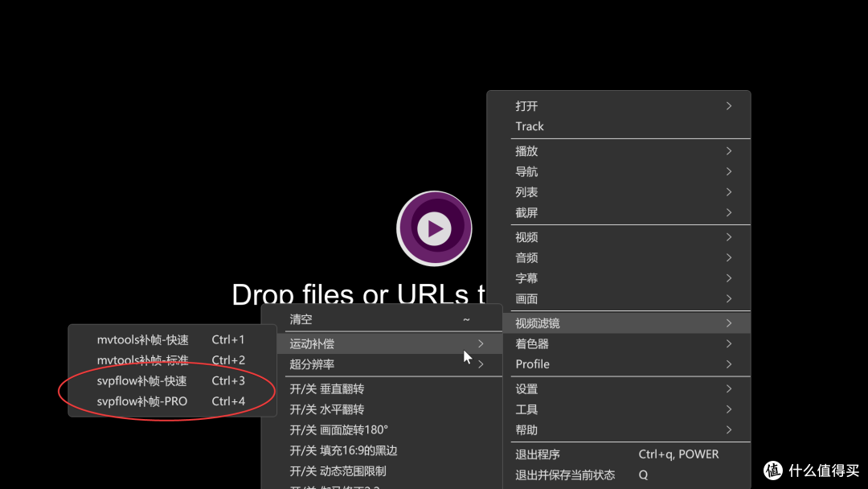The image size is (868, 489).
Task: Open the 超分辨率 super resolution submenu
Action: click(389, 364)
